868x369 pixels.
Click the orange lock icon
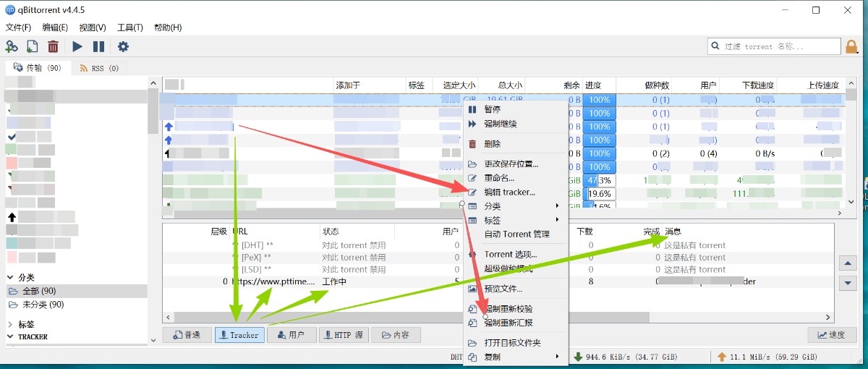852,46
